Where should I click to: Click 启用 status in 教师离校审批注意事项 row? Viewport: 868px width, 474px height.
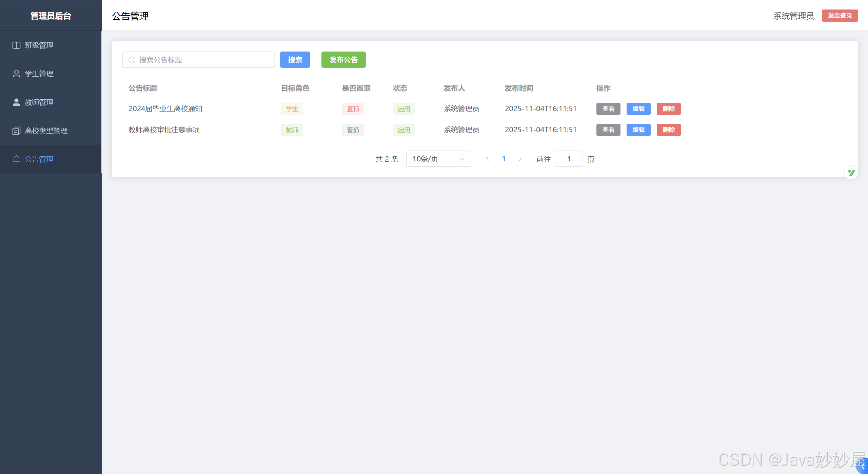tap(404, 130)
